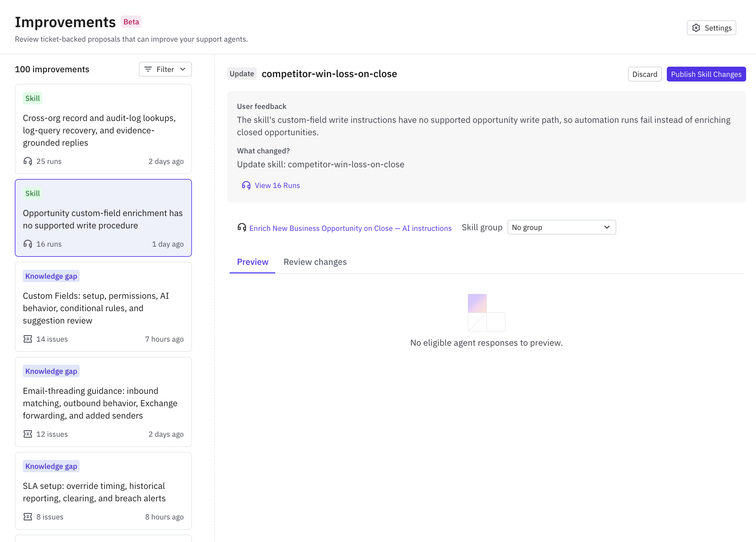
Task: Click the filter lines icon
Action: 148,69
